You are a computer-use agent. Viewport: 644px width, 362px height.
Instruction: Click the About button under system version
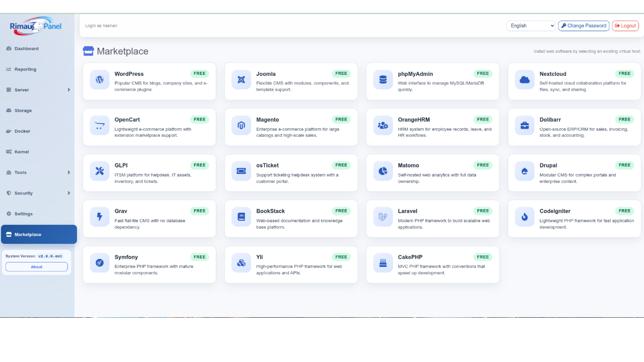click(x=37, y=267)
